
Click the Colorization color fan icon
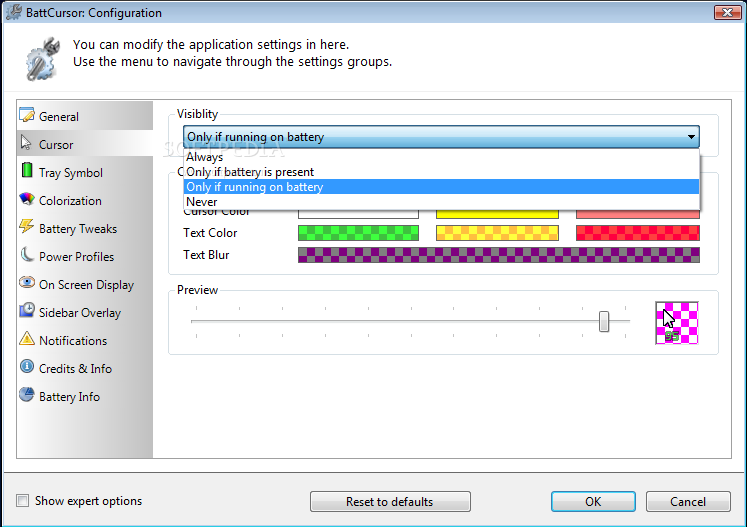[x=27, y=198]
